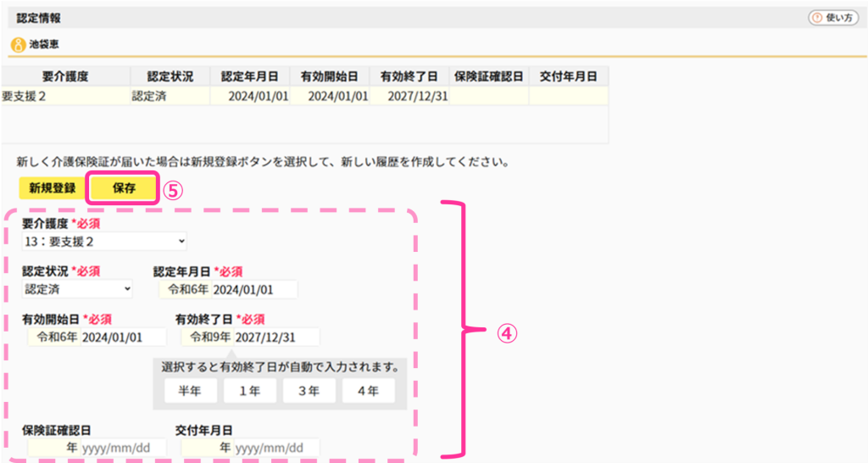This screenshot has width=868, height=463.
Task: Click the 保険証確認日 date input field
Action: tap(124, 448)
